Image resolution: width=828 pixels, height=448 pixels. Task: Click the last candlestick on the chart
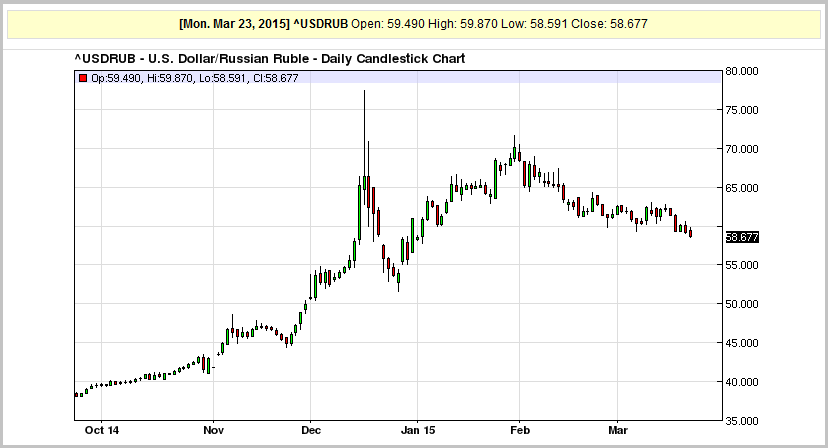pyautogui.click(x=691, y=232)
